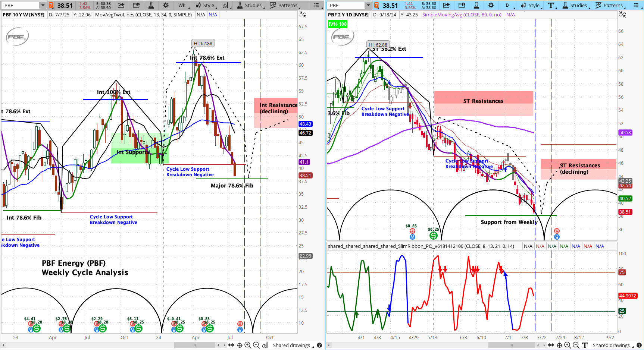This screenshot has height=350, width=644.
Task: Click the share arrow icon in left chart toolbar
Action: 121,5
